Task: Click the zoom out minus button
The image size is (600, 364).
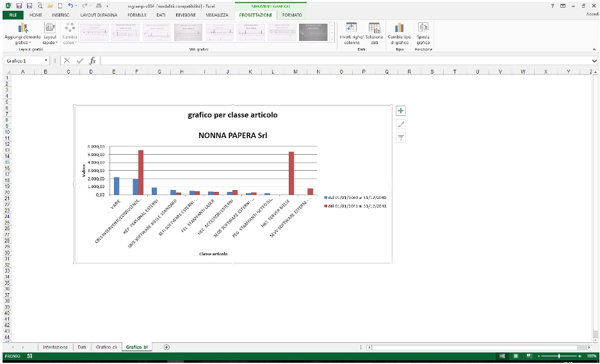Action: tap(539, 356)
